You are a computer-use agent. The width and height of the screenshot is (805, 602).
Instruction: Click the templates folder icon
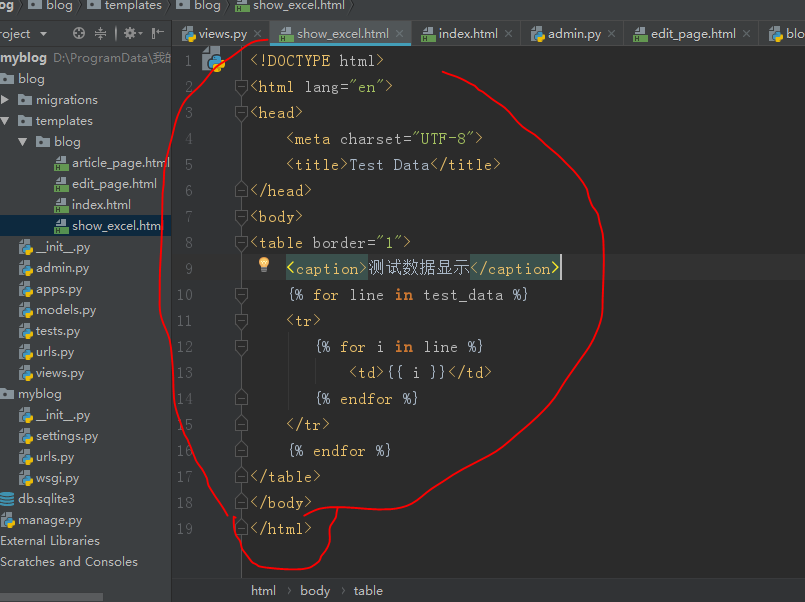(25, 121)
